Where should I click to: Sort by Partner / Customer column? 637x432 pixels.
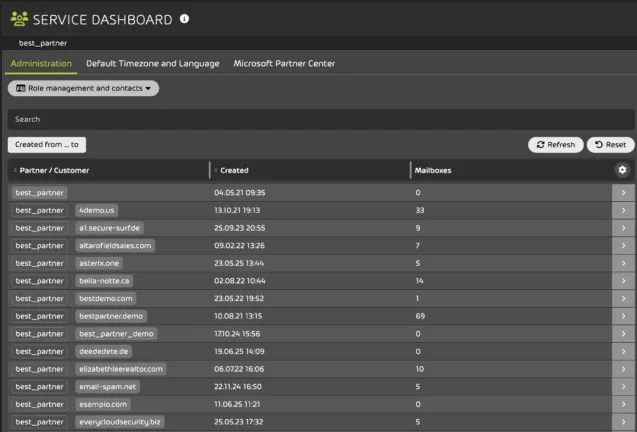coord(54,170)
